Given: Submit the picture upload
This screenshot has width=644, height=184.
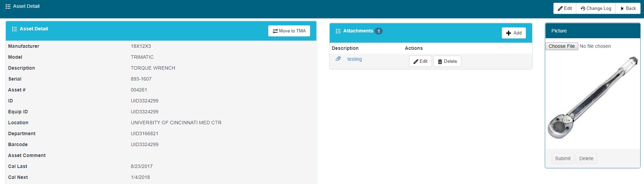Looking at the screenshot, I should (x=563, y=158).
